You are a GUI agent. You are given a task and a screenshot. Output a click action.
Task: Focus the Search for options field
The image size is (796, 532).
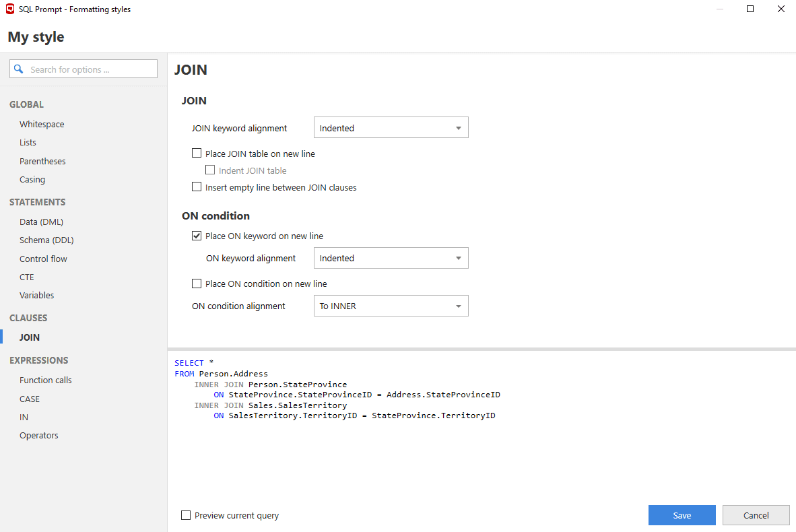[x=91, y=69]
